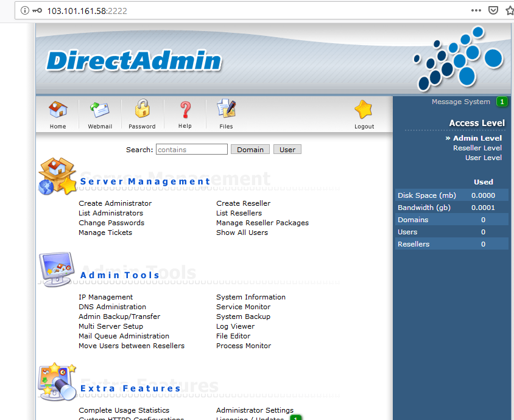Click the DirectAdmin logo
The width and height of the screenshot is (514, 420).
click(x=134, y=61)
